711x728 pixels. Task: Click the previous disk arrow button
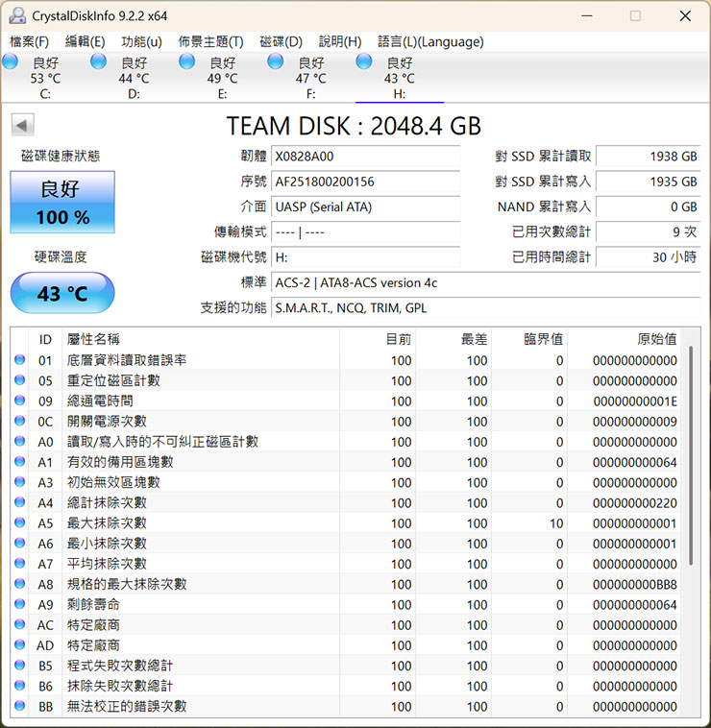[x=22, y=125]
